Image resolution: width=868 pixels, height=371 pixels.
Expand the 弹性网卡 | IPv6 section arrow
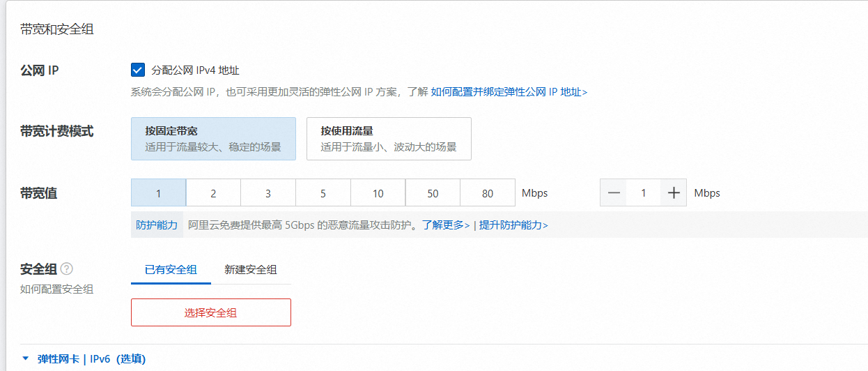coord(26,358)
